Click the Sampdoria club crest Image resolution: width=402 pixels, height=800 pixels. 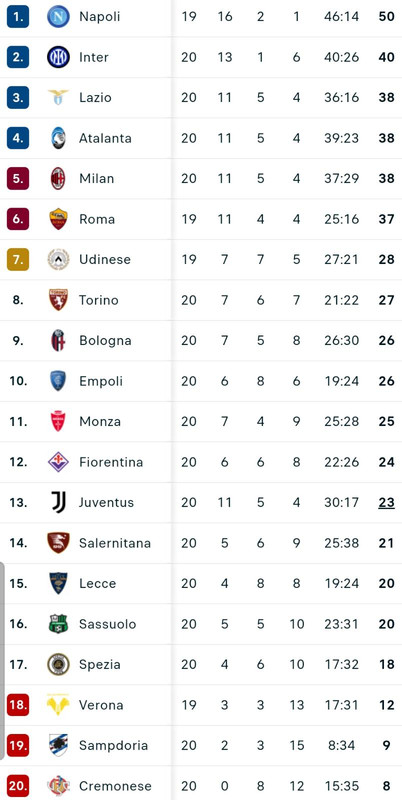58,745
